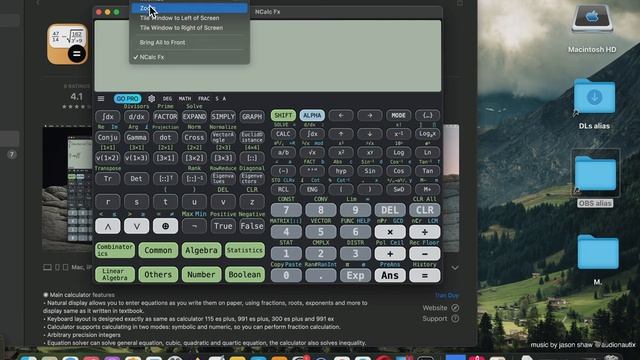The height and width of the screenshot is (360, 640).
Task: Click the CALC key
Action: click(x=283, y=134)
